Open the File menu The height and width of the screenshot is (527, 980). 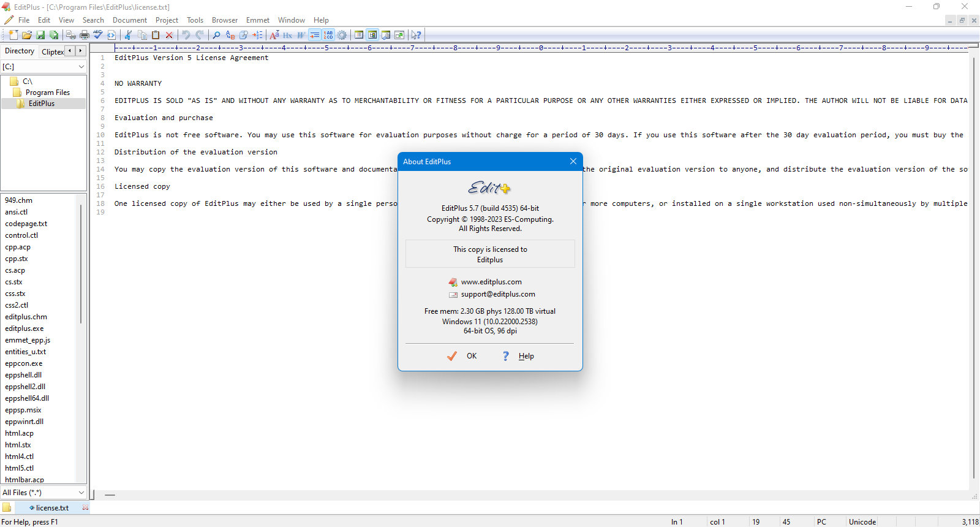point(24,20)
